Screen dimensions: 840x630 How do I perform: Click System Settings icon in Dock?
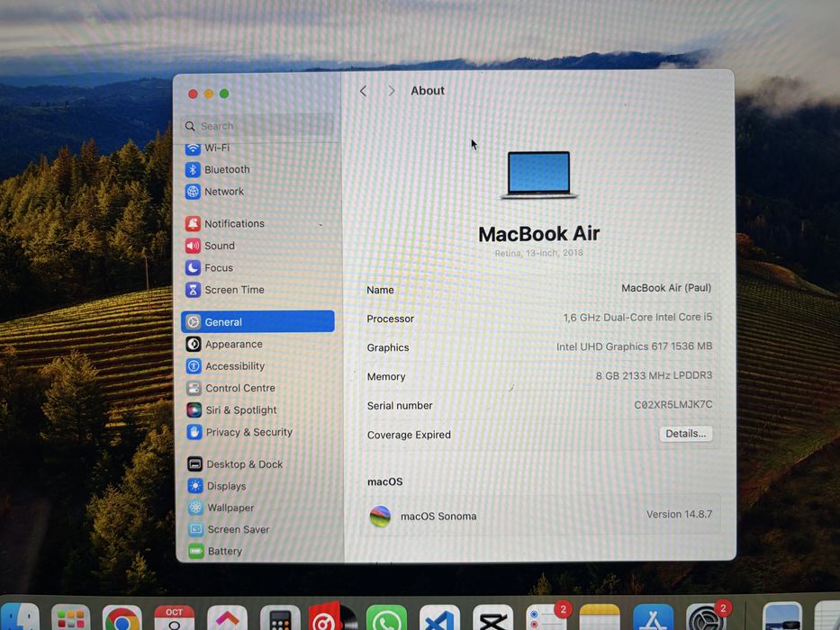pyautogui.click(x=707, y=617)
